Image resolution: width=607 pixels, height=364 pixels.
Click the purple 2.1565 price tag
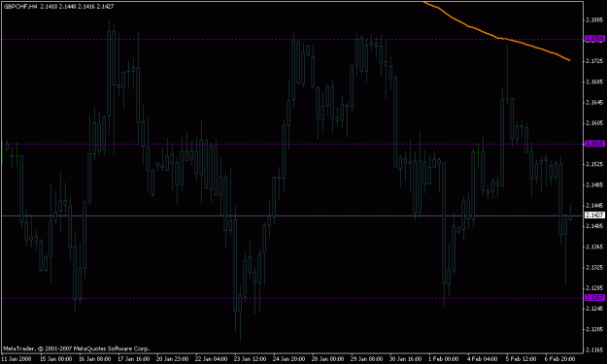594,144
